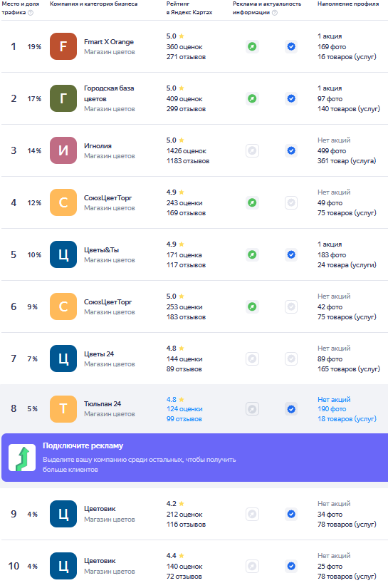Click gray unverified checkmark for fourth-place СоюзЦветТорг
Viewport: 388px width, 588px height.
[x=291, y=203]
